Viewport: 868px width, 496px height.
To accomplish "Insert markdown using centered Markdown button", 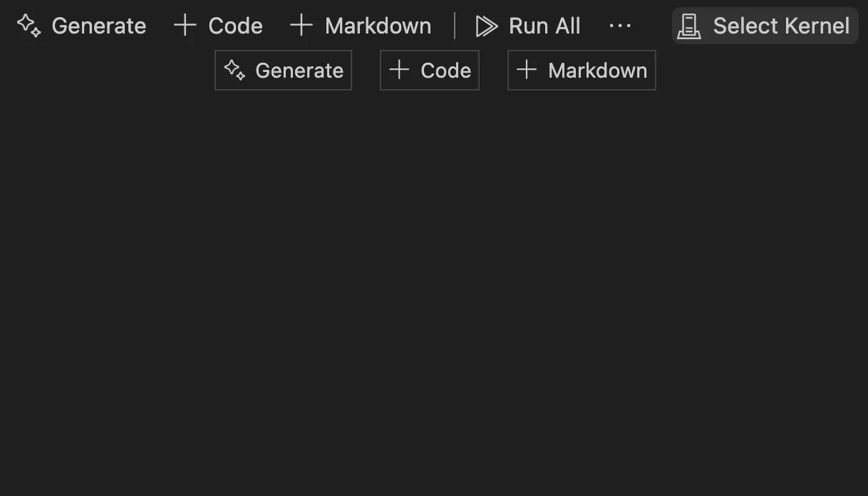I will tap(581, 70).
